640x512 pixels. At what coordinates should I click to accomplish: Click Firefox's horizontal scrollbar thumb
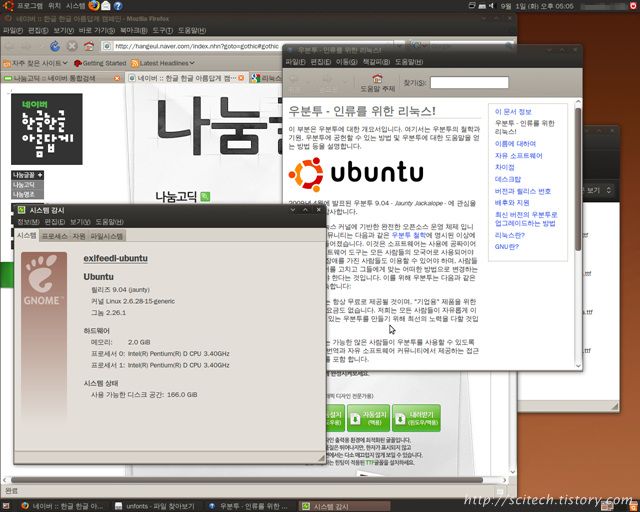(x=247, y=480)
